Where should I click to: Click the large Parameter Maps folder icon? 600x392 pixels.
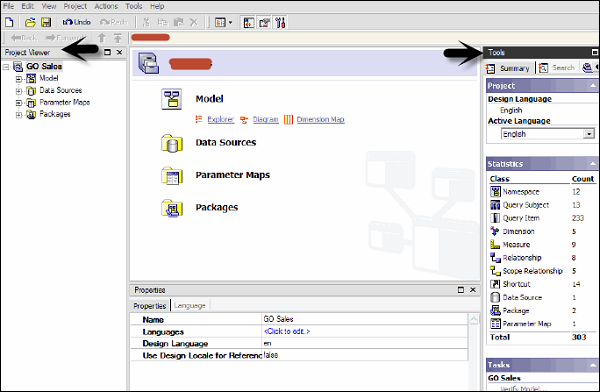172,176
